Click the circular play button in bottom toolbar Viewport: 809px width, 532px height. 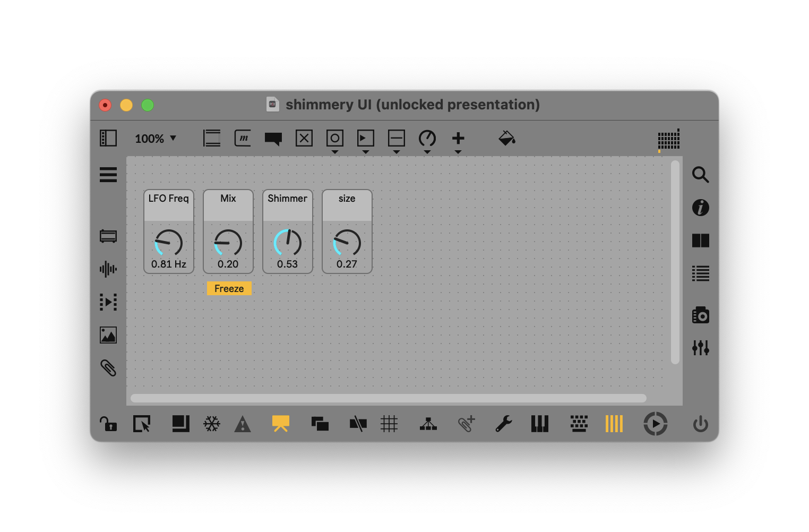[x=656, y=424]
